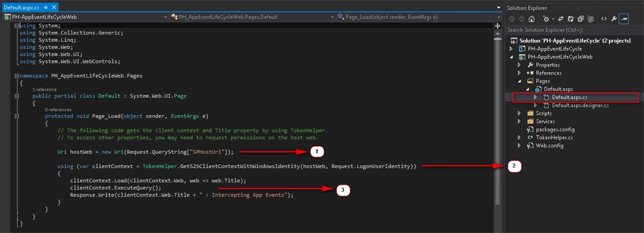Select the PH-AppEventLifeCycleWeb project
This screenshot has width=644, height=233.
[560, 57]
